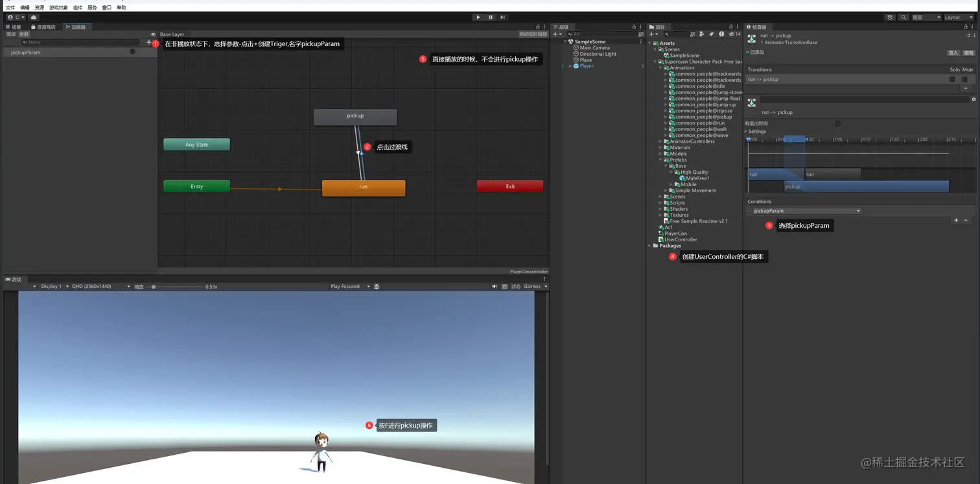Click the Project search-by-label tag icon
980x484 pixels.
point(712,34)
